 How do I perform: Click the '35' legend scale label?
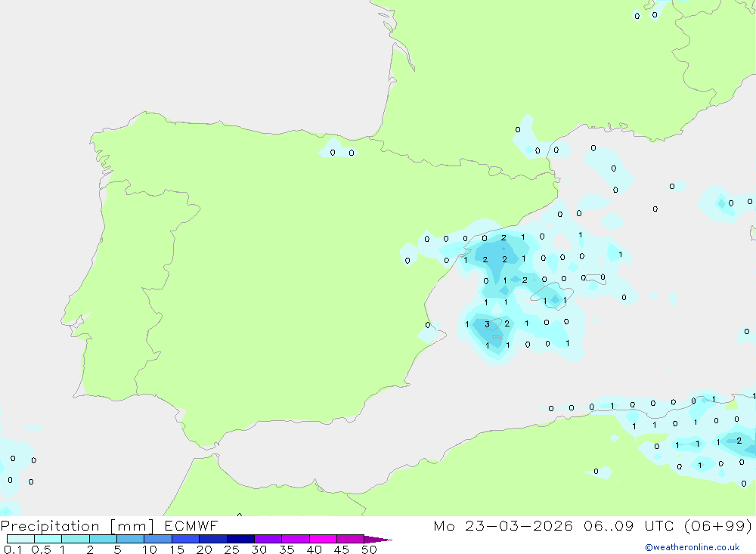click(287, 549)
